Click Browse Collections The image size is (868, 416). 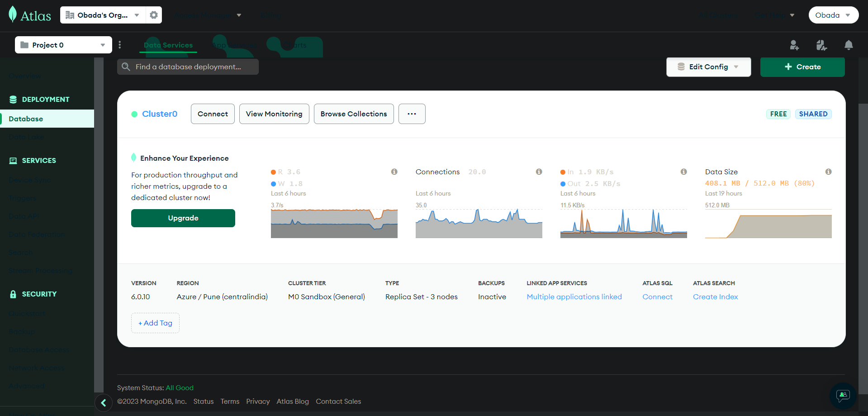[354, 114]
